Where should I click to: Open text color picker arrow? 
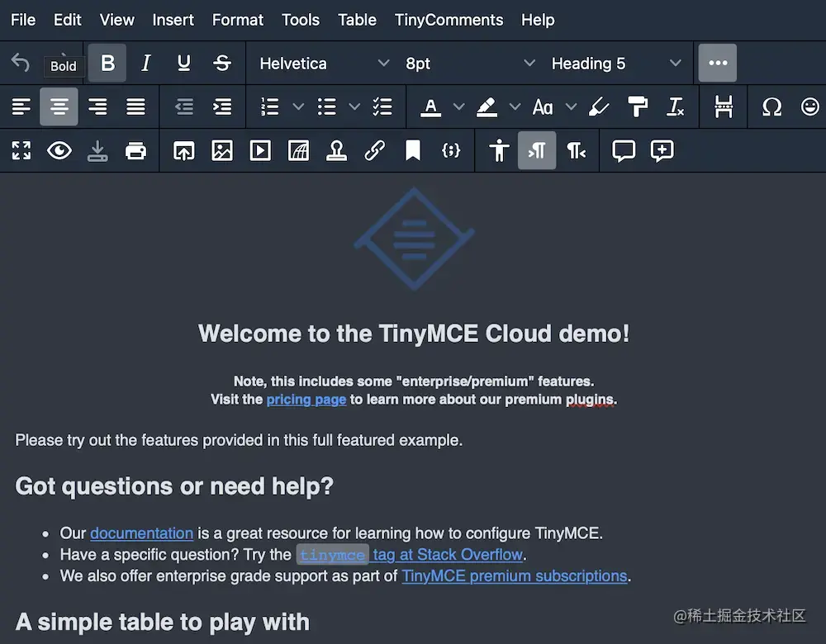pos(458,107)
